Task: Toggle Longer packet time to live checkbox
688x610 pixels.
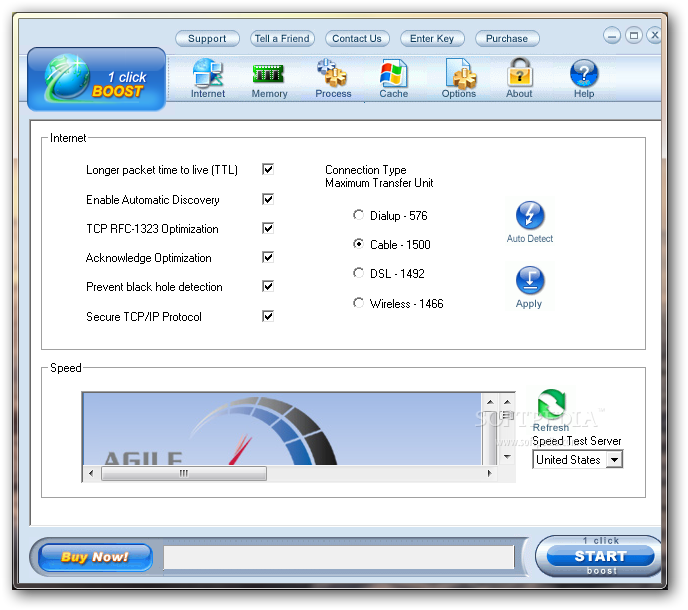Action: click(268, 169)
